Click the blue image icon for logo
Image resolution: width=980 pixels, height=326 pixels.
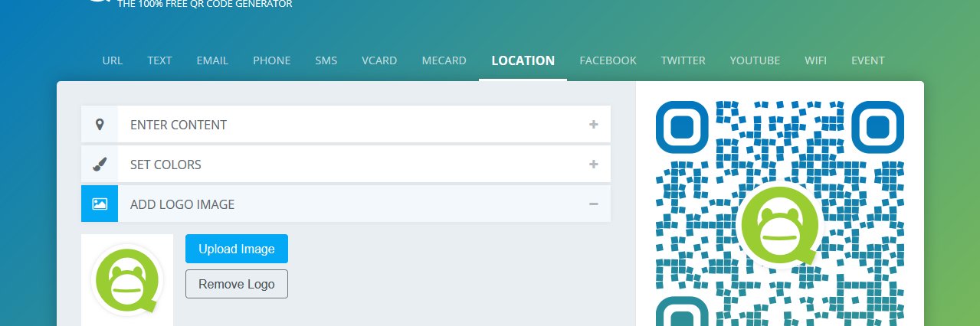coord(100,204)
